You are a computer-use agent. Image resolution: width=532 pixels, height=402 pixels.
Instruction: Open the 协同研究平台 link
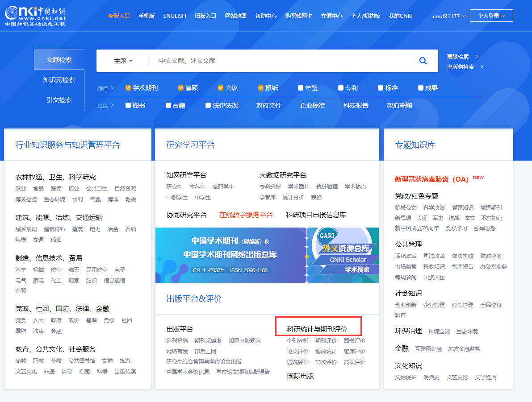click(186, 215)
